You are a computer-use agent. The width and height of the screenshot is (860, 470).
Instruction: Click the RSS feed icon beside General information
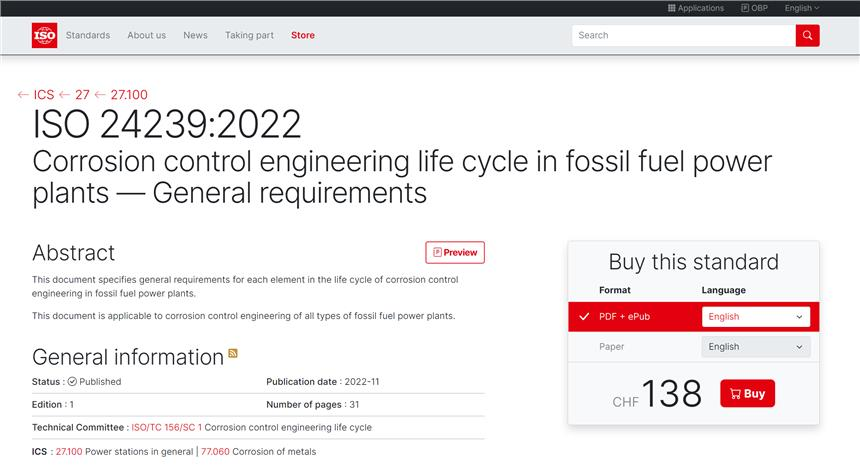point(233,354)
